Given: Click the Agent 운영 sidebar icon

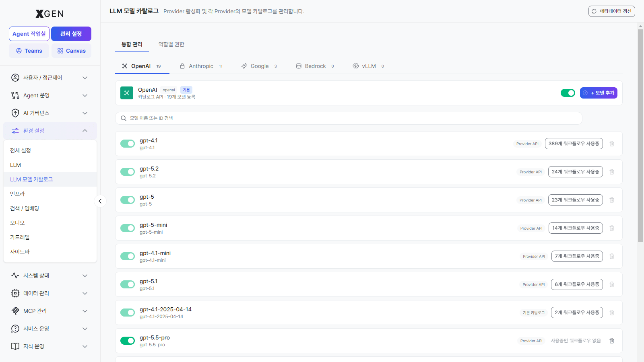Looking at the screenshot, I should [15, 95].
